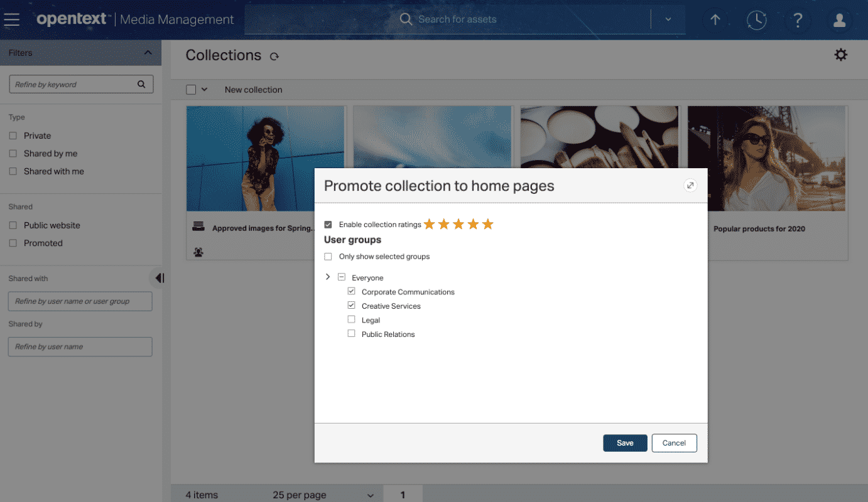
Task: Open the settings gear on Collections page
Action: (x=841, y=55)
